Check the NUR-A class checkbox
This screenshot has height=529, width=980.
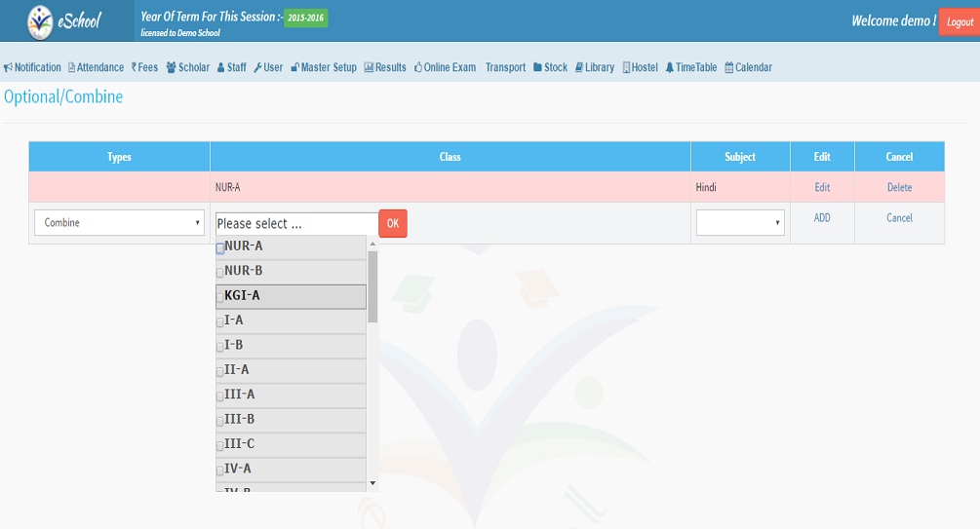click(x=220, y=248)
